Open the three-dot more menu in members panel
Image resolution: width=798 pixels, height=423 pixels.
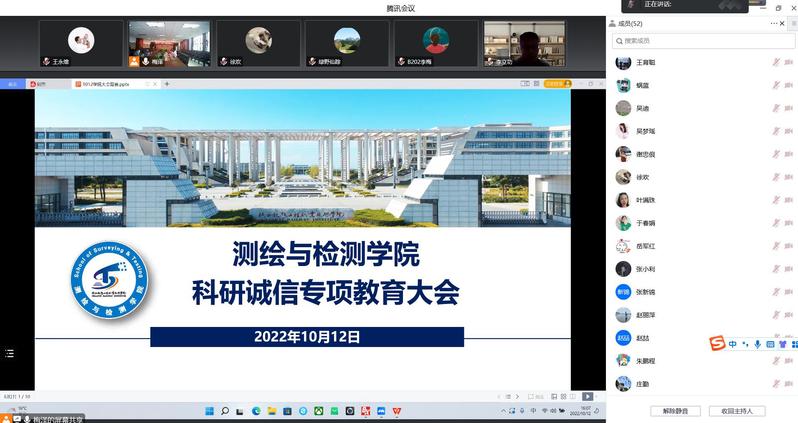(773, 23)
